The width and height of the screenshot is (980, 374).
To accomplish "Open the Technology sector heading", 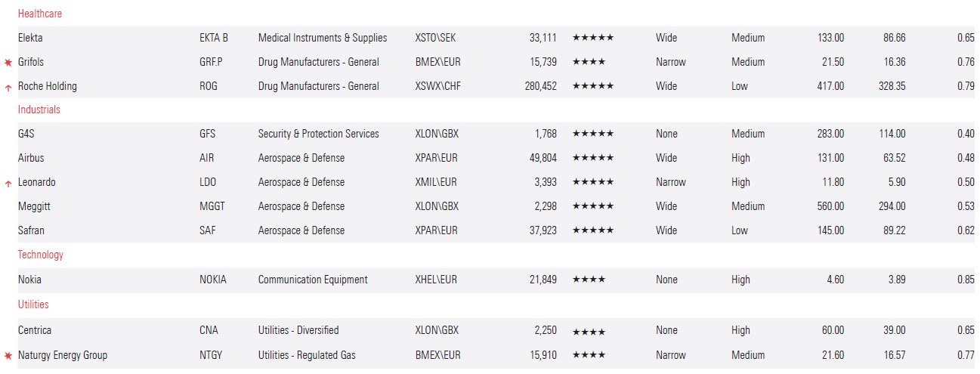I will coord(41,255).
